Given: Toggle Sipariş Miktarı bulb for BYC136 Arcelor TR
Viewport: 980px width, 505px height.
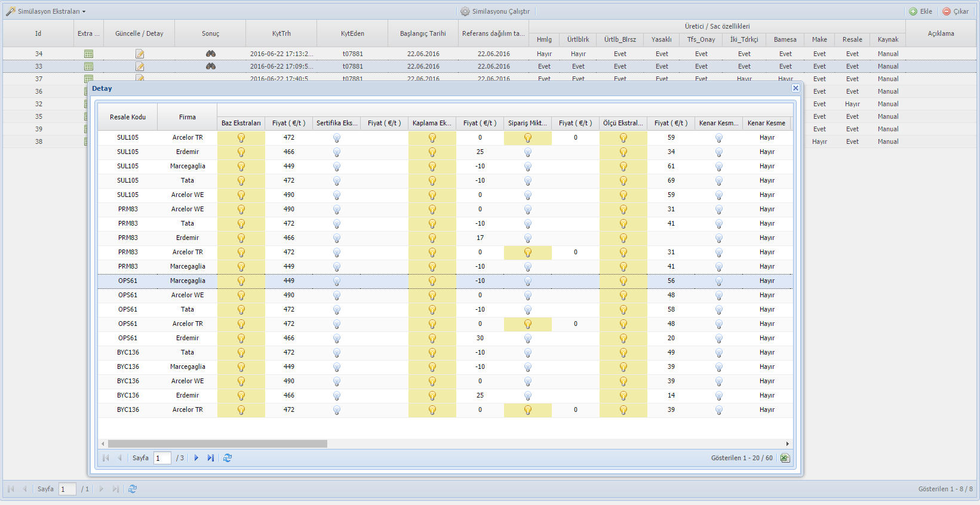Looking at the screenshot, I should [x=528, y=409].
